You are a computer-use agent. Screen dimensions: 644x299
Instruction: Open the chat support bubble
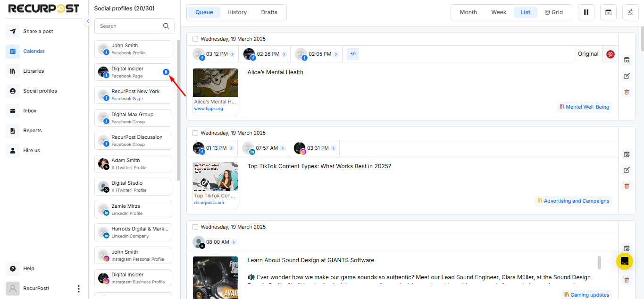pyautogui.click(x=624, y=261)
